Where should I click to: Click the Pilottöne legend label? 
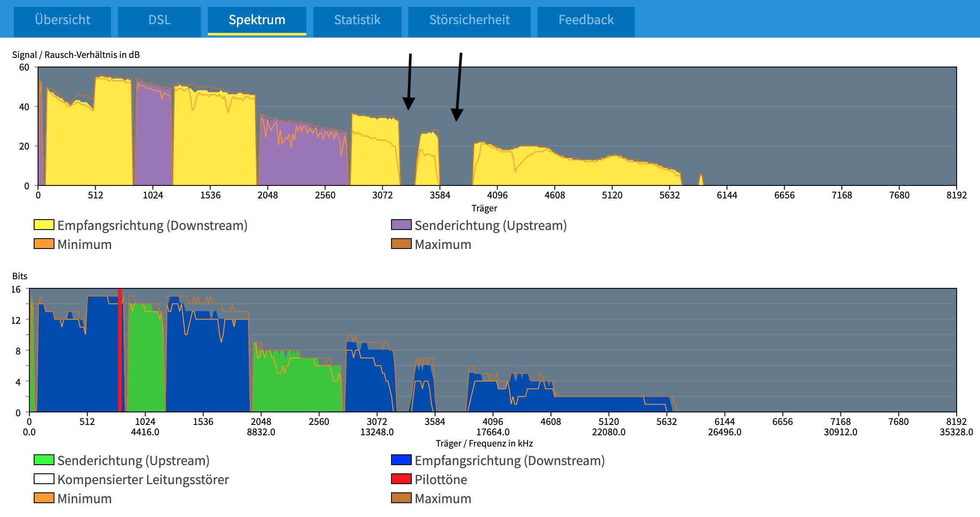point(441,479)
